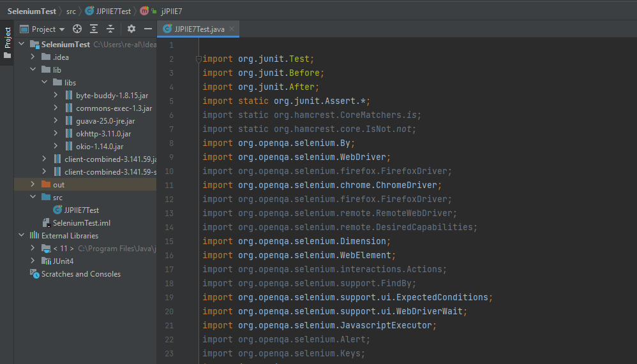This screenshot has height=364, width=637.
Task: Click the External Libraries bars icon
Action: point(34,235)
